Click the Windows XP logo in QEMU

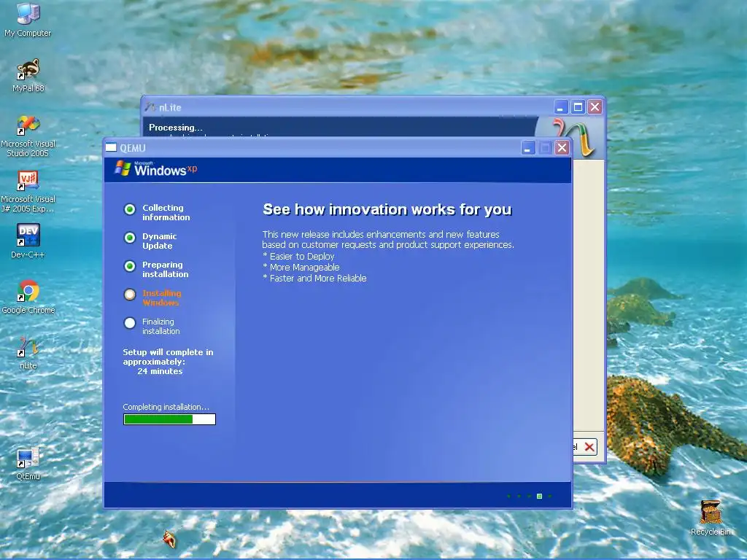pyautogui.click(x=156, y=168)
